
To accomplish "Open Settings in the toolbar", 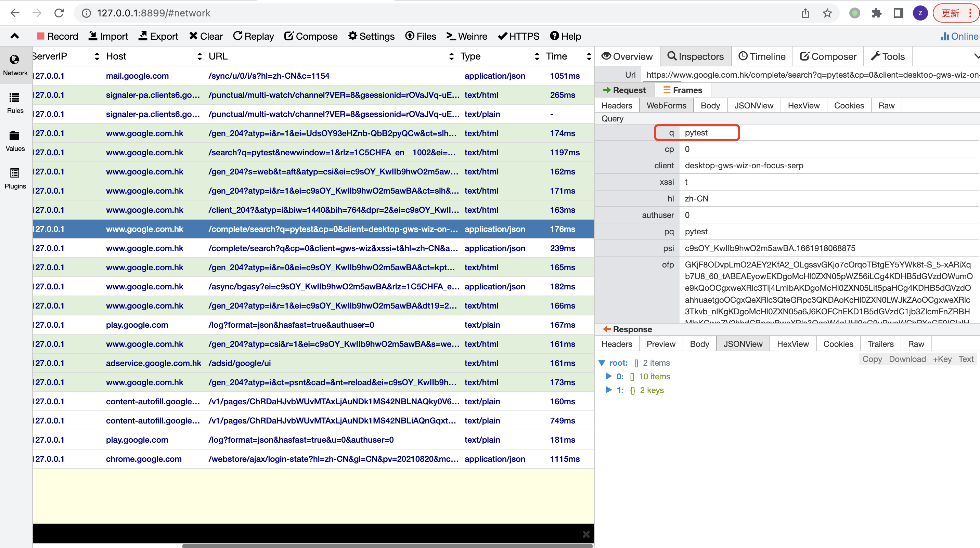I will pyautogui.click(x=371, y=36).
